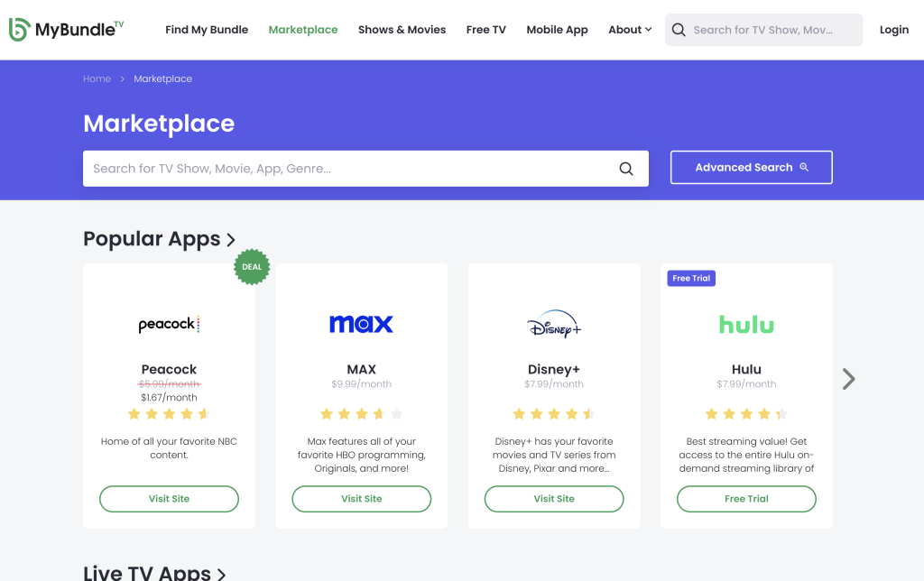Image resolution: width=924 pixels, height=581 pixels.
Task: Click the Disney+ star rating
Action: pyautogui.click(x=554, y=414)
